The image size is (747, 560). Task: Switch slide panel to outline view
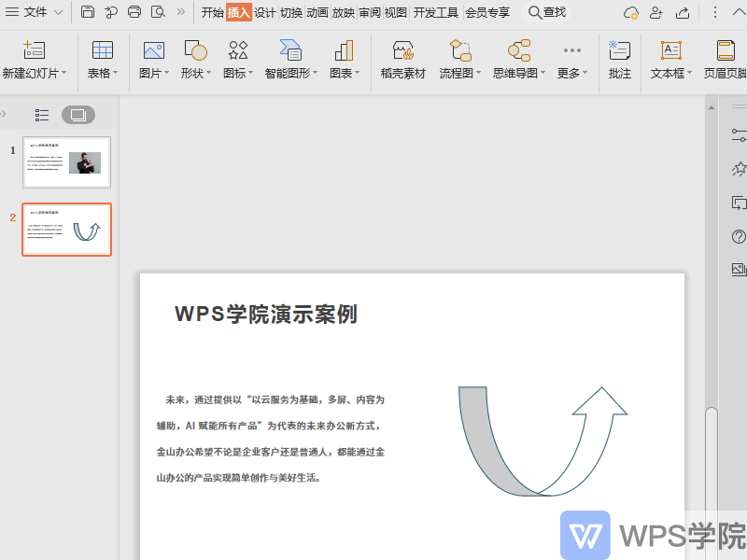pos(42,115)
